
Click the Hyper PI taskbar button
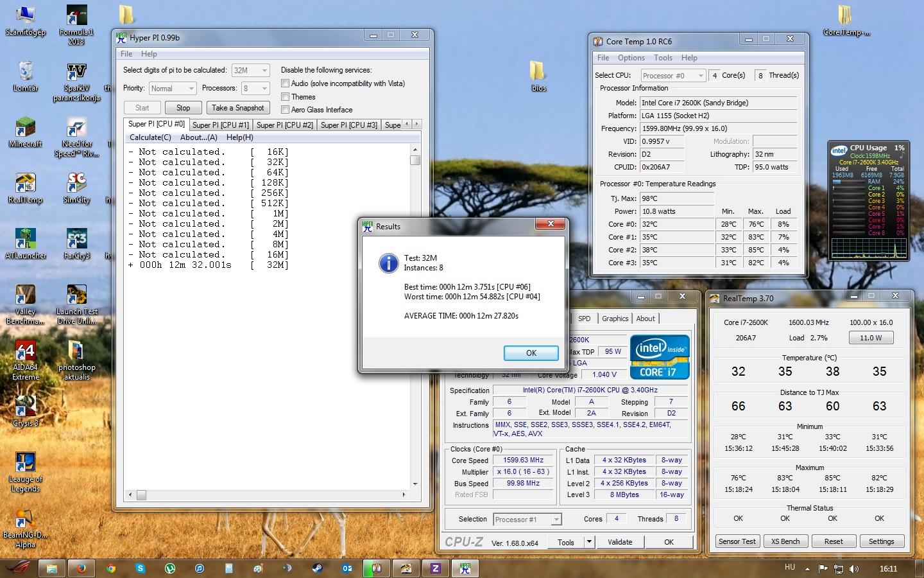pos(465,568)
